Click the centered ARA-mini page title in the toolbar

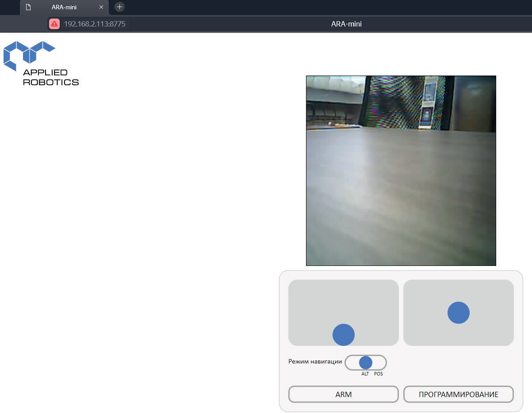346,24
